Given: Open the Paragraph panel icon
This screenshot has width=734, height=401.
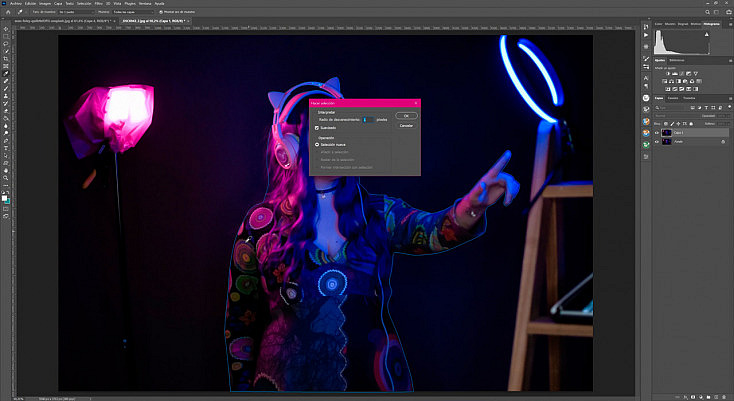Looking at the screenshot, I should click(646, 86).
